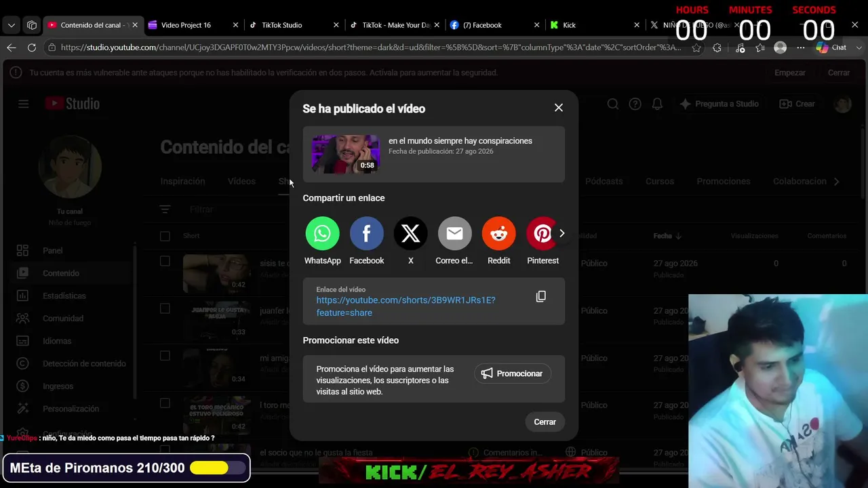Screen dimensions: 868x488
Task: Click the Crear button in the Studio header
Action: 797,104
